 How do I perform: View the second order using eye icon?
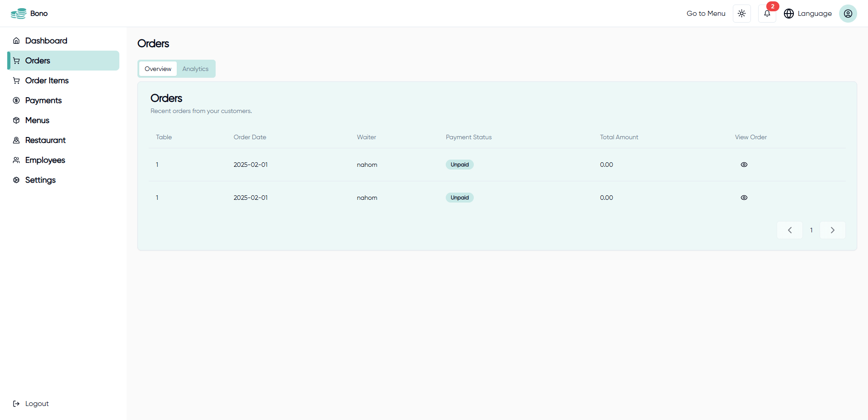click(744, 198)
